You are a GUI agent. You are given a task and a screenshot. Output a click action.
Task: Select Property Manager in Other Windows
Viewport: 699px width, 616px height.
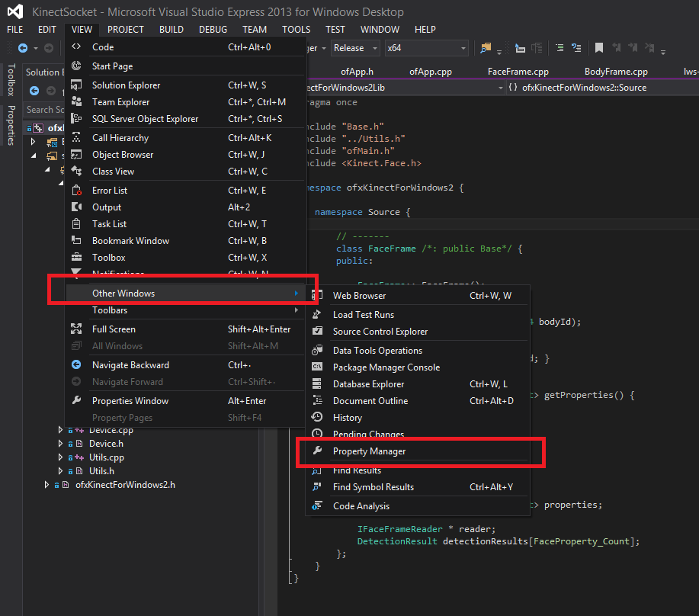(418, 451)
